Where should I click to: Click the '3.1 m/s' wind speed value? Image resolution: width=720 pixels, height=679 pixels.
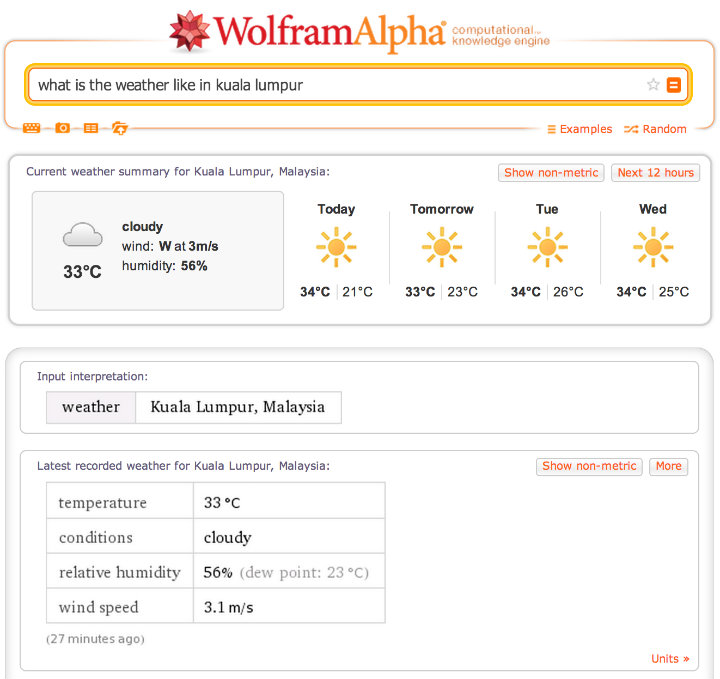pyautogui.click(x=228, y=607)
